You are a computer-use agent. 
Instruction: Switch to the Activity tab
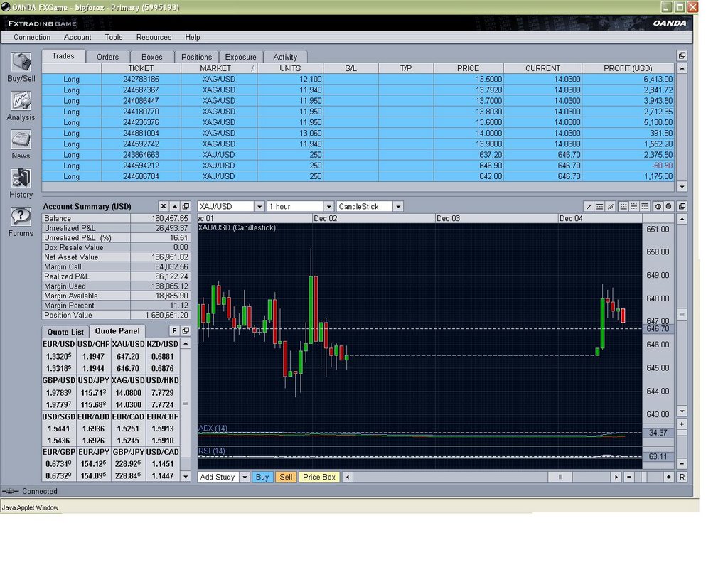coord(285,57)
